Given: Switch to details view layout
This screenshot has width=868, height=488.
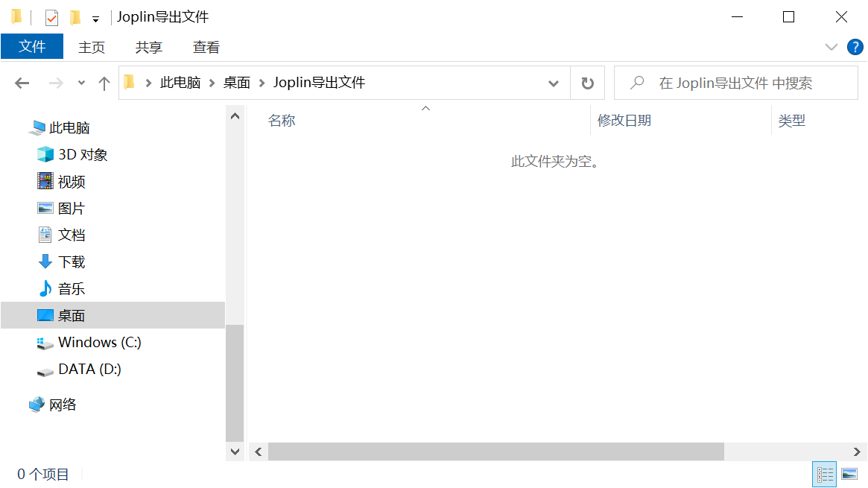Looking at the screenshot, I should [826, 474].
